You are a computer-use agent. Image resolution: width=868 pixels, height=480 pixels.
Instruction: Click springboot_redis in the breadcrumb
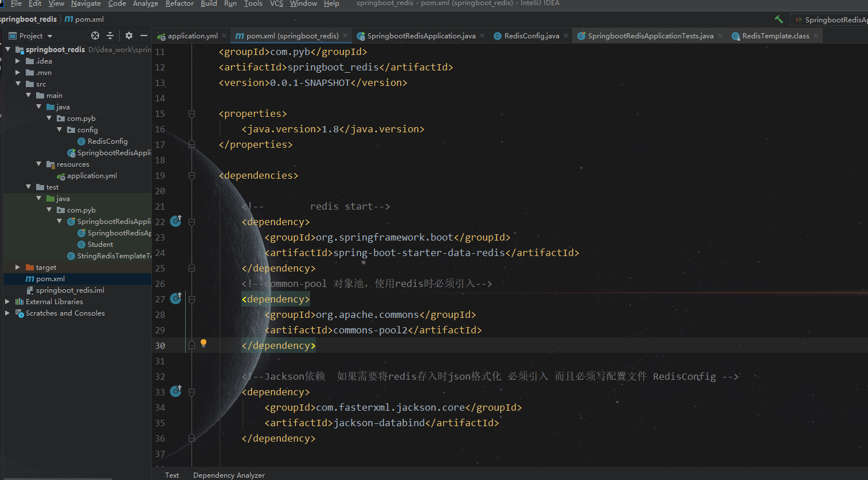pos(28,19)
